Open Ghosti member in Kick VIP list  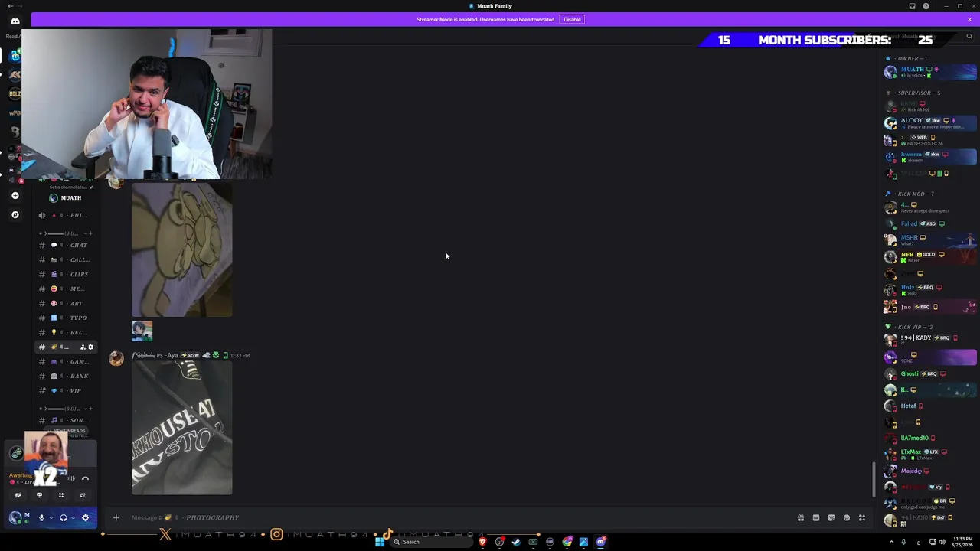click(930, 373)
